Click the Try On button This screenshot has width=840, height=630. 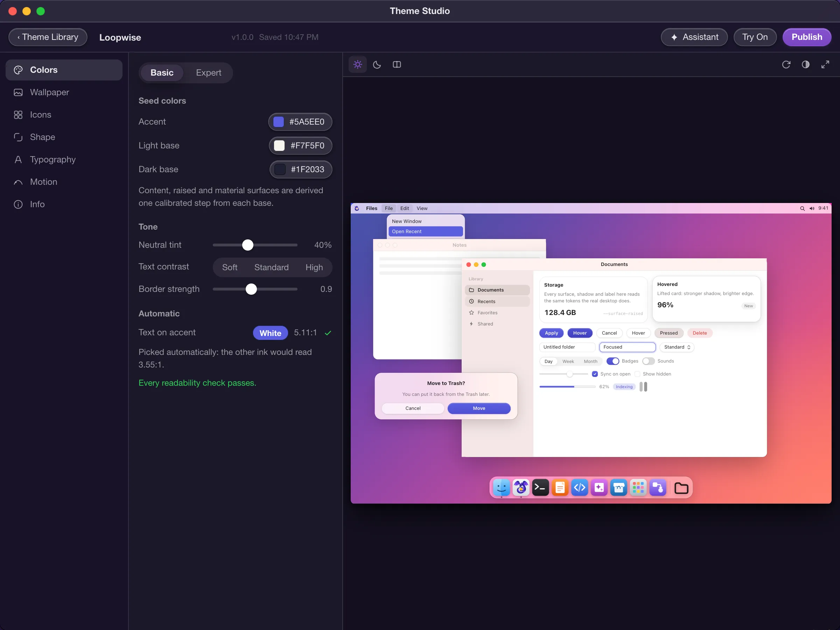click(x=755, y=37)
